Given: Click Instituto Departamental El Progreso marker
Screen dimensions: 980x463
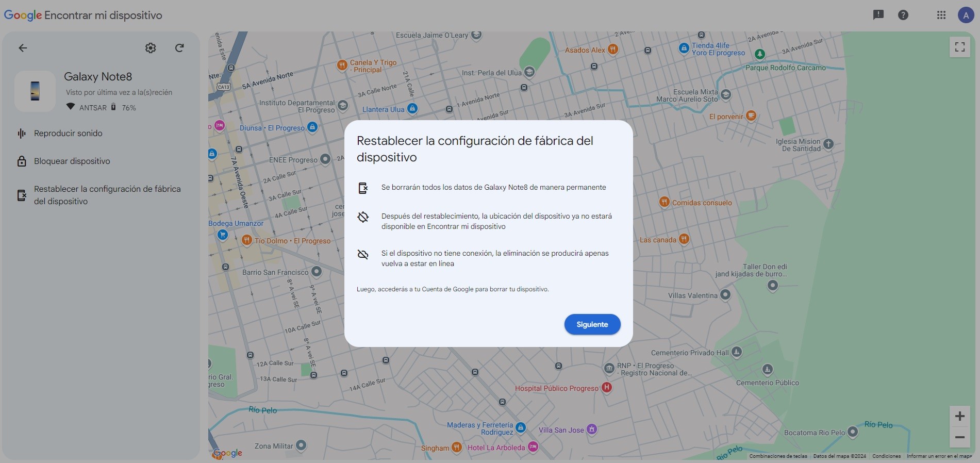Looking at the screenshot, I should pos(343,106).
